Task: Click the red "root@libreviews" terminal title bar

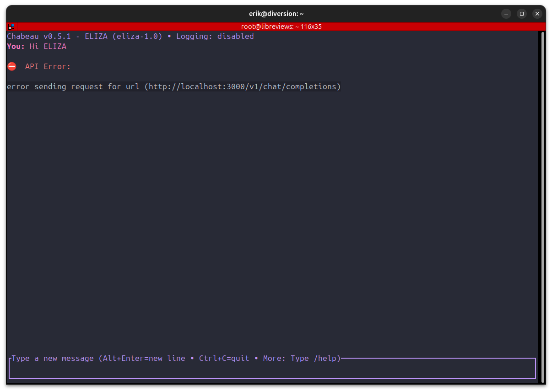Action: tap(281, 27)
